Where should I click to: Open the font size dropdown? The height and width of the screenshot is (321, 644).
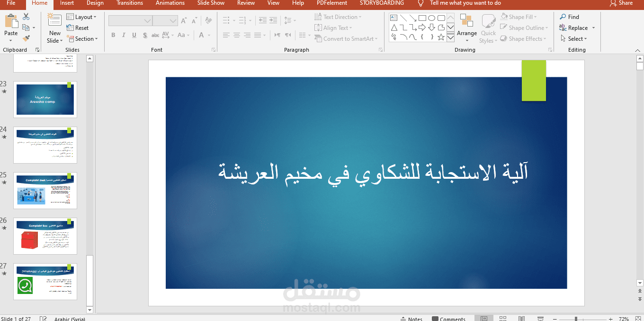pos(173,20)
